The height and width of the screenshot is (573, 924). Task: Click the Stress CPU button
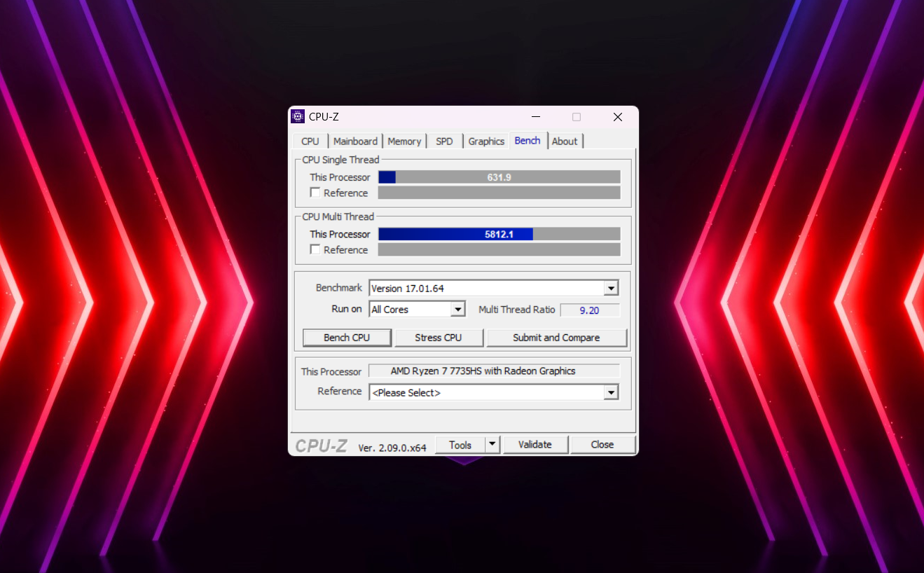click(439, 338)
